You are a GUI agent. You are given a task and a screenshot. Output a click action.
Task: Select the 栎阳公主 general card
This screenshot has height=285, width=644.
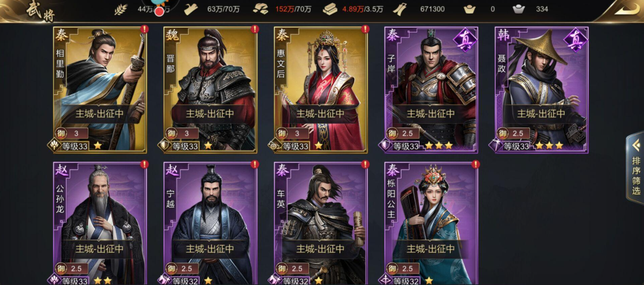pos(431,224)
